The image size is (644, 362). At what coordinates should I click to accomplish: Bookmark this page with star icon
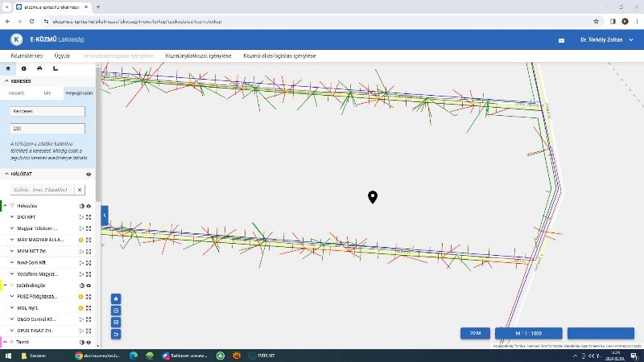pos(597,22)
